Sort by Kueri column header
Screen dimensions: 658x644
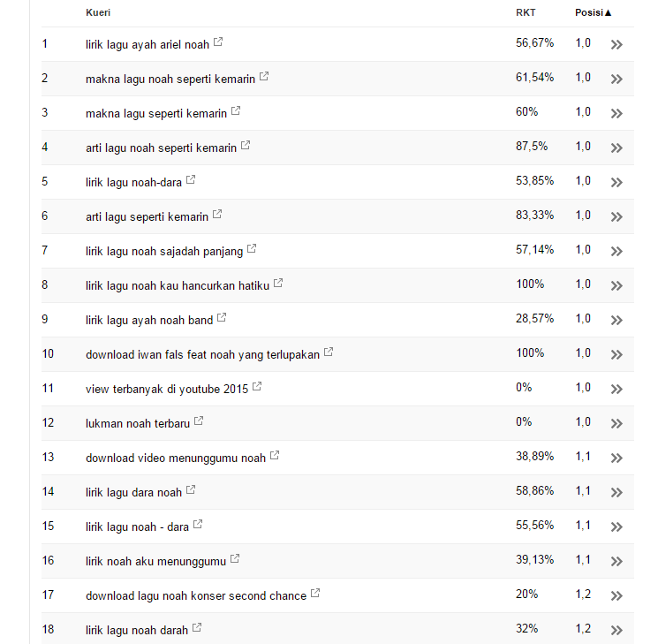[x=98, y=12]
